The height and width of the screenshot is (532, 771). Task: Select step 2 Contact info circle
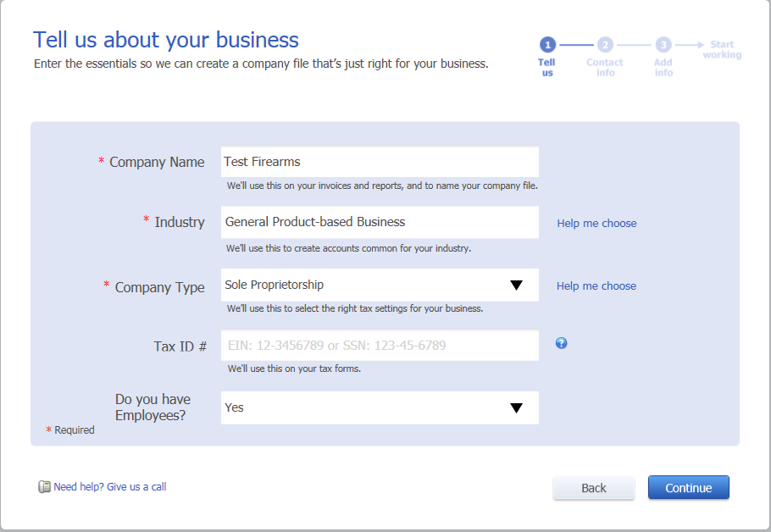click(605, 45)
